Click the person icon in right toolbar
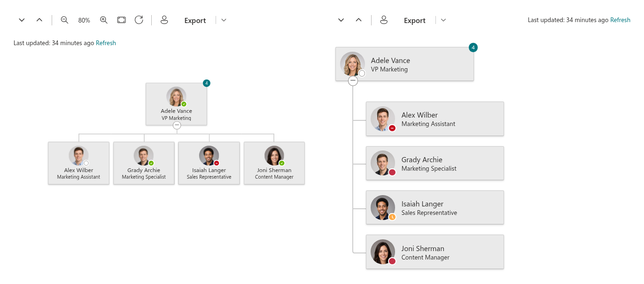Viewport: 644px width, 284px height. coord(384,20)
